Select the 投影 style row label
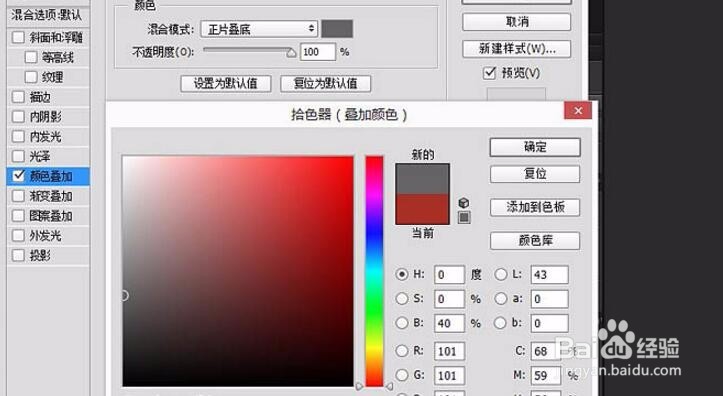 tap(40, 255)
